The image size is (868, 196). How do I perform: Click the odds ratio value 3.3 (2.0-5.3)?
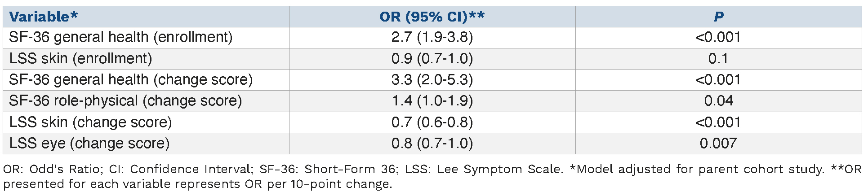coord(432,80)
